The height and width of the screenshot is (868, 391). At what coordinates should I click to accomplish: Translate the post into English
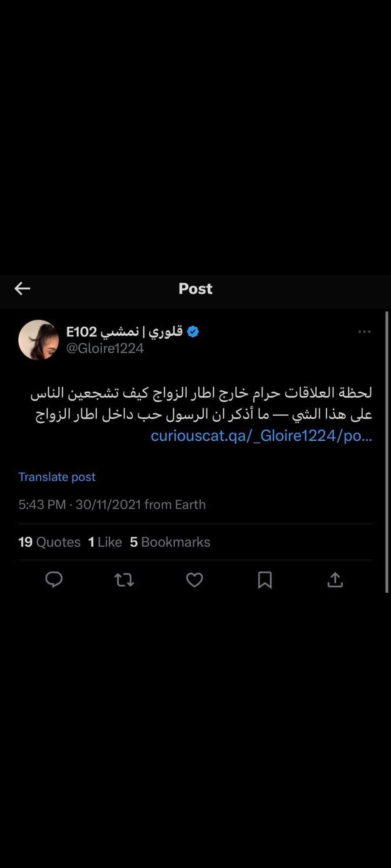coord(57,477)
